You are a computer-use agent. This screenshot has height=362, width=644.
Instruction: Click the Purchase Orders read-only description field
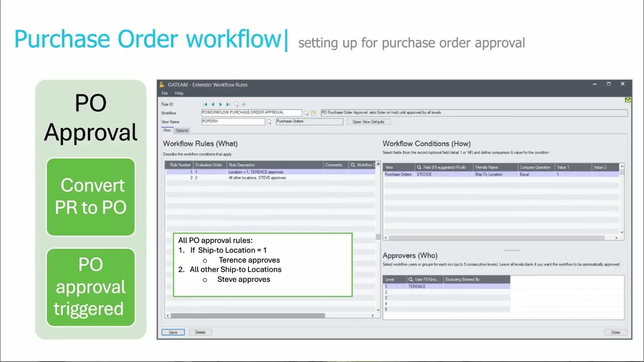tap(309, 122)
